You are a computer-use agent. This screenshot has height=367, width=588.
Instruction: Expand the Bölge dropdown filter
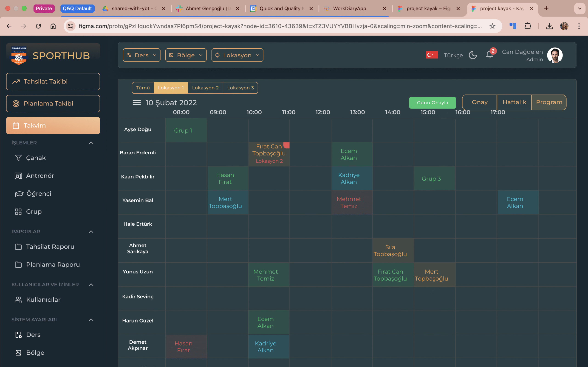(186, 55)
